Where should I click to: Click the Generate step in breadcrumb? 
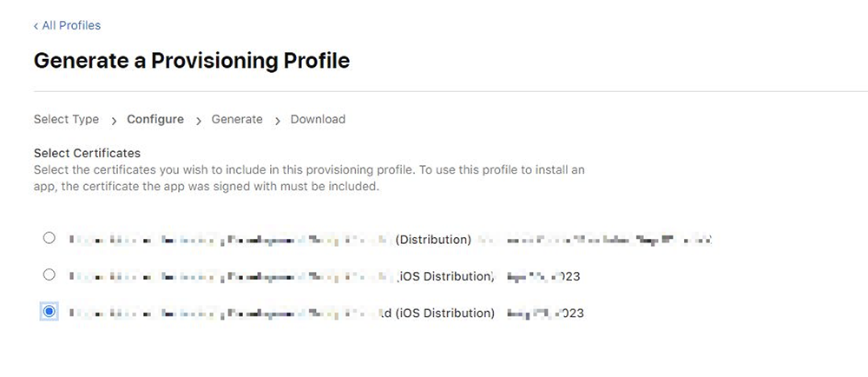[237, 119]
